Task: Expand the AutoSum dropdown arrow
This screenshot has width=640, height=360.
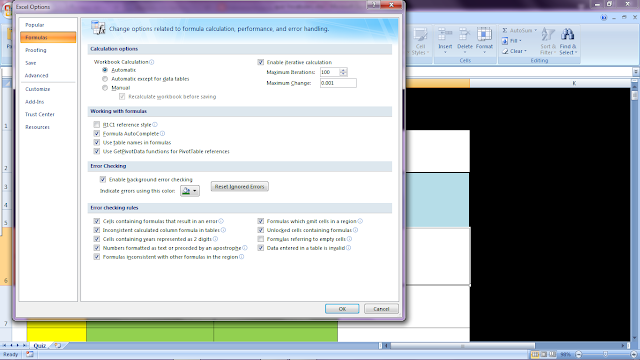Action: coord(536,31)
